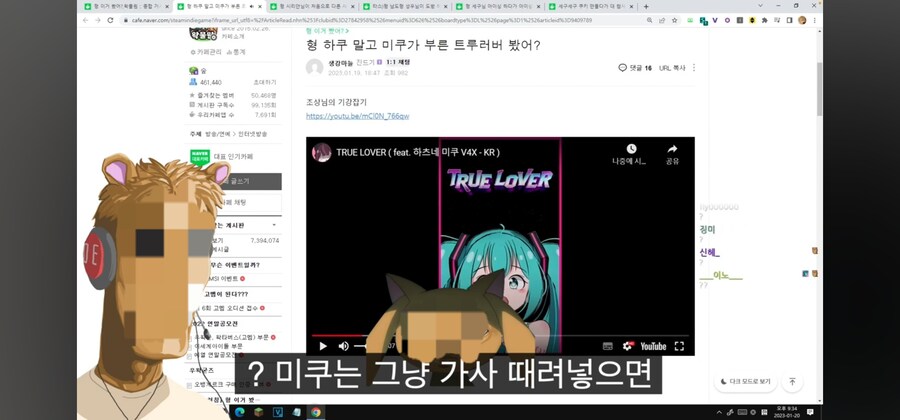The height and width of the screenshot is (420, 900).
Task: Open the taskbar clock showing 9:34
Action: click(x=786, y=411)
